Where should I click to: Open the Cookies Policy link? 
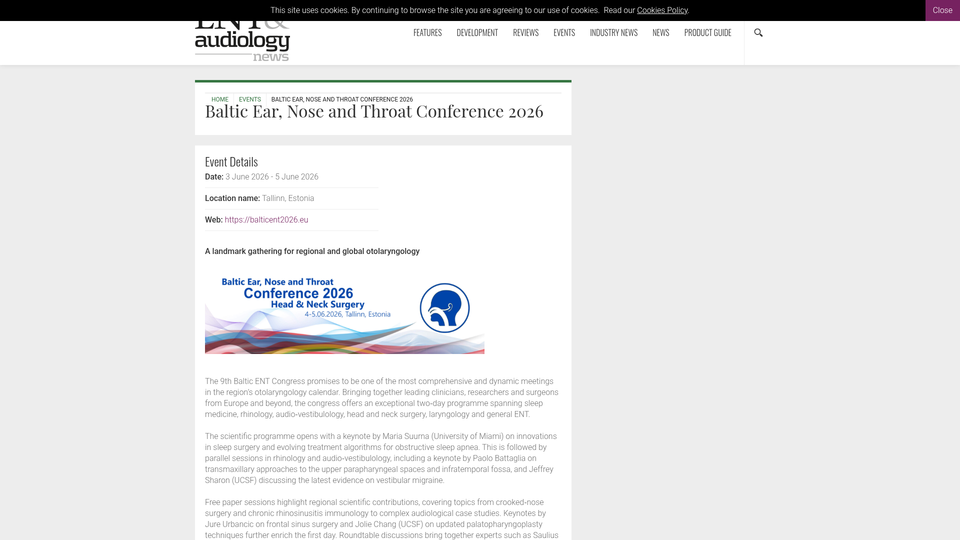click(662, 10)
